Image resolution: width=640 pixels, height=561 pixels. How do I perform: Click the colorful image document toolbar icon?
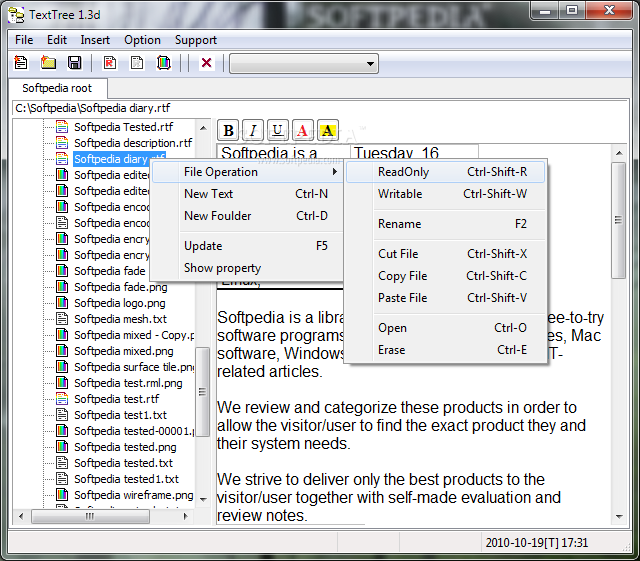(x=164, y=63)
